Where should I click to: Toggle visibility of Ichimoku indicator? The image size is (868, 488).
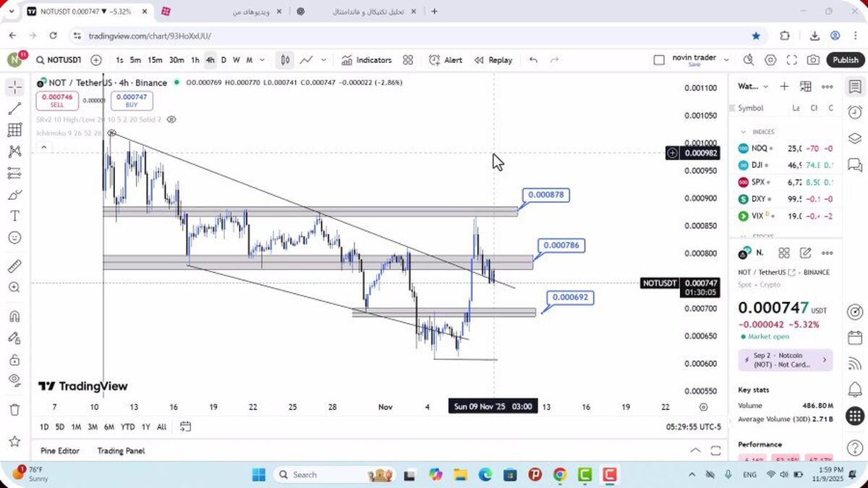[x=111, y=133]
